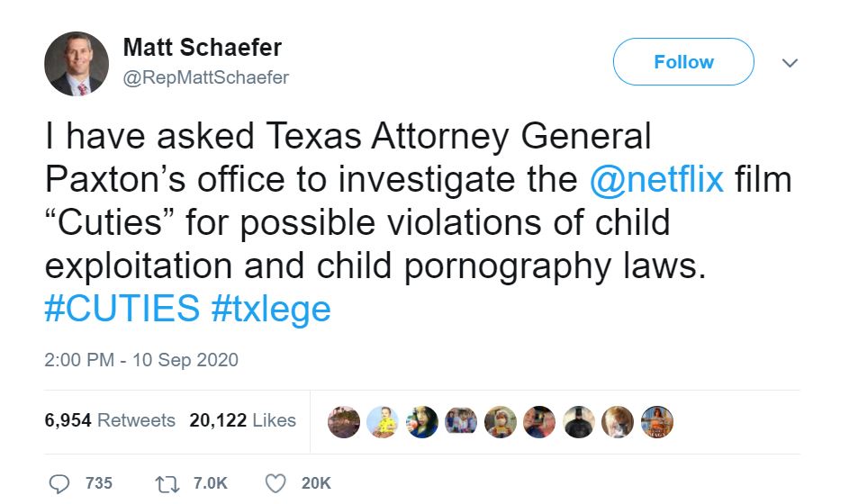Open the #CUTIES hashtag
The height and width of the screenshot is (504, 849).
pyautogui.click(x=122, y=309)
